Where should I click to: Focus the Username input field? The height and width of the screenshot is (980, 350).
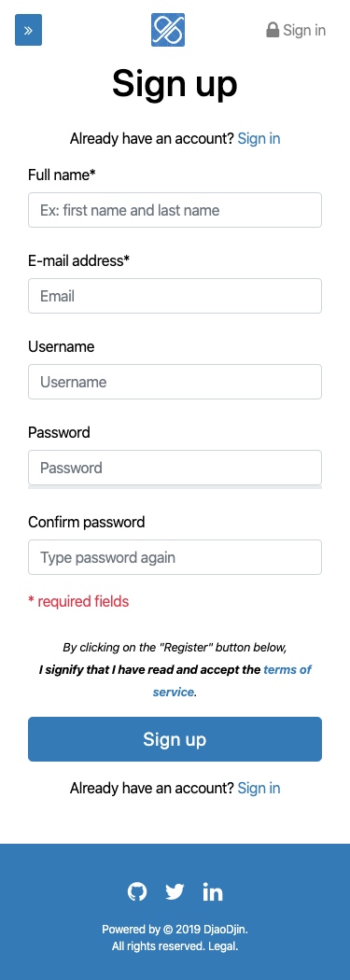pyautogui.click(x=175, y=382)
